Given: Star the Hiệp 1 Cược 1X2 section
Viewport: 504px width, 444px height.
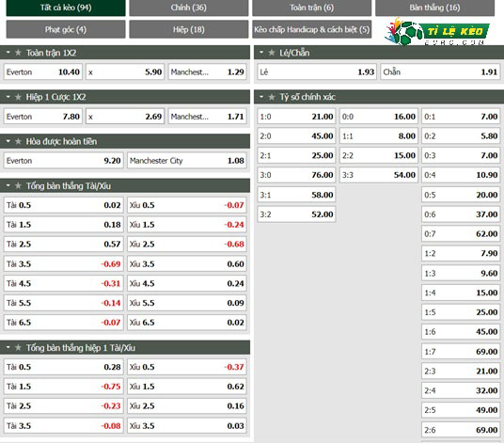Looking at the screenshot, I should point(18,97).
